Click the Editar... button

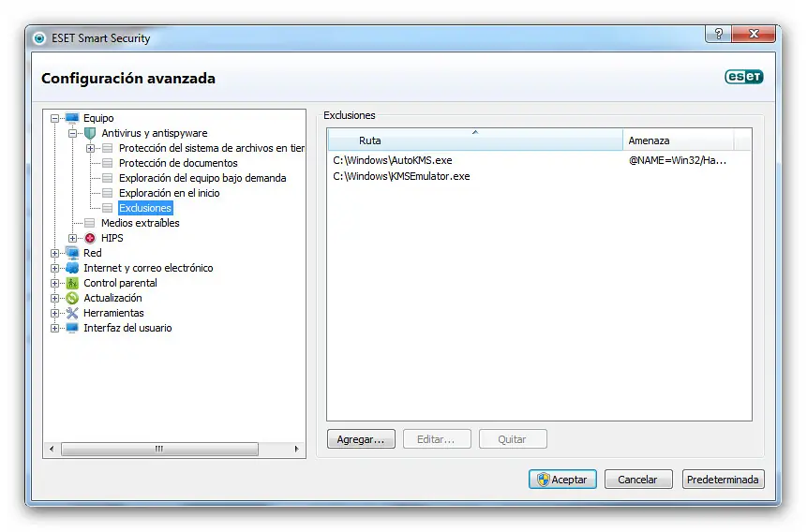(x=437, y=439)
